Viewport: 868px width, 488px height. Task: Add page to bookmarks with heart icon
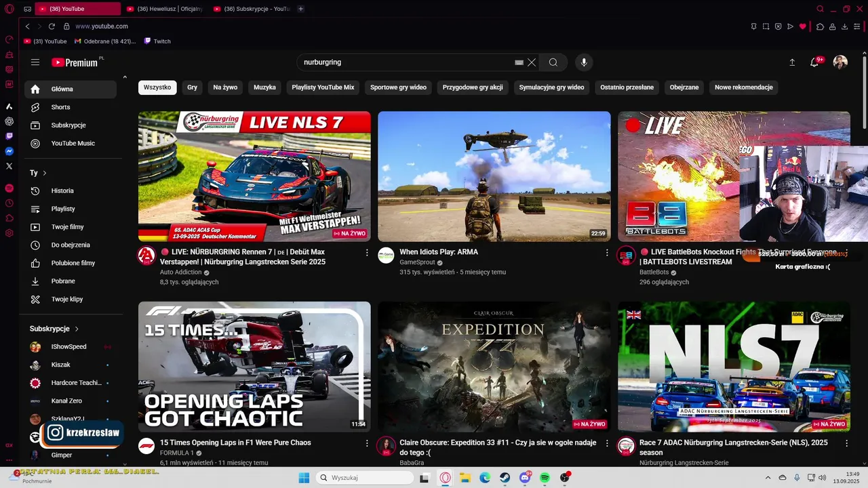pyautogui.click(x=803, y=26)
